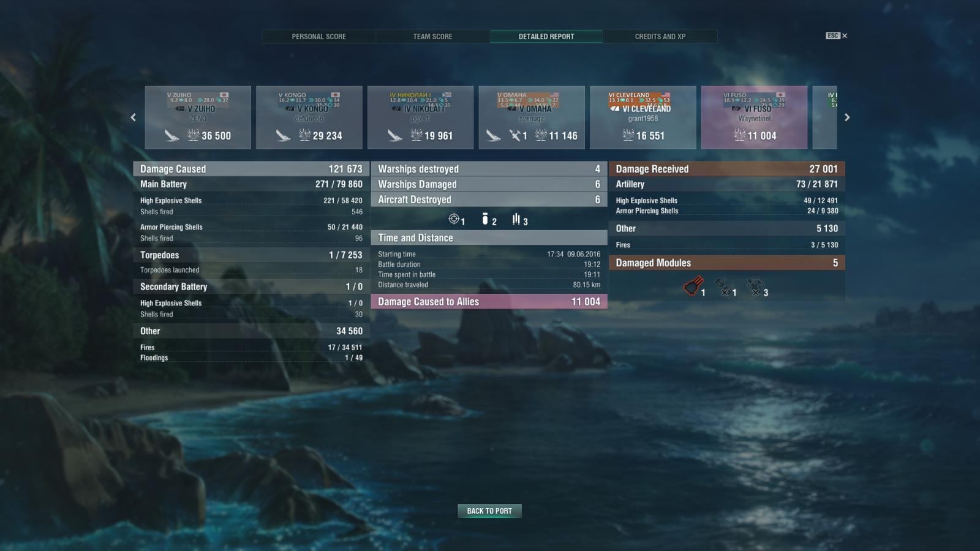Image resolution: width=980 pixels, height=551 pixels.
Task: Select the V Zuiho ship card
Action: (x=198, y=117)
